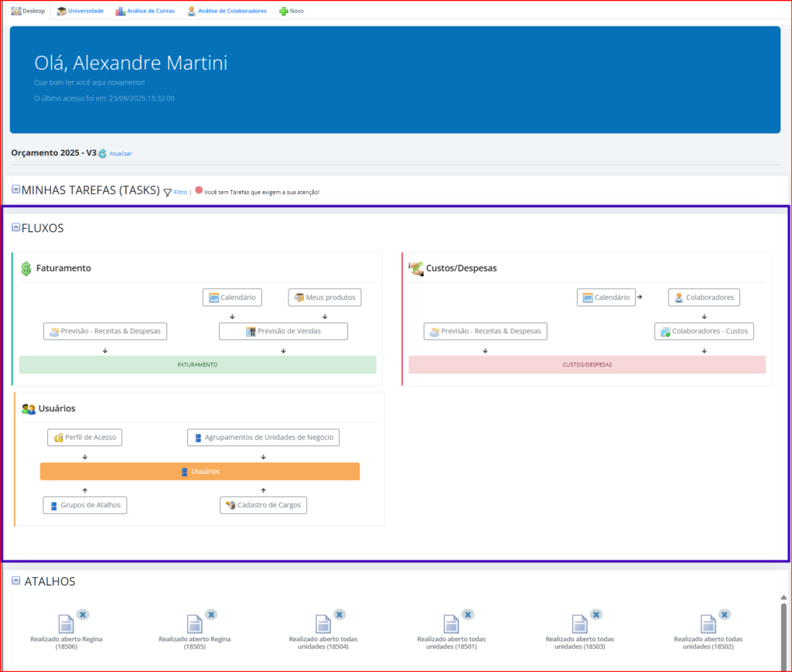The height and width of the screenshot is (672, 792).
Task: Remove the todas unidades (18502) shortcut
Action: click(725, 614)
